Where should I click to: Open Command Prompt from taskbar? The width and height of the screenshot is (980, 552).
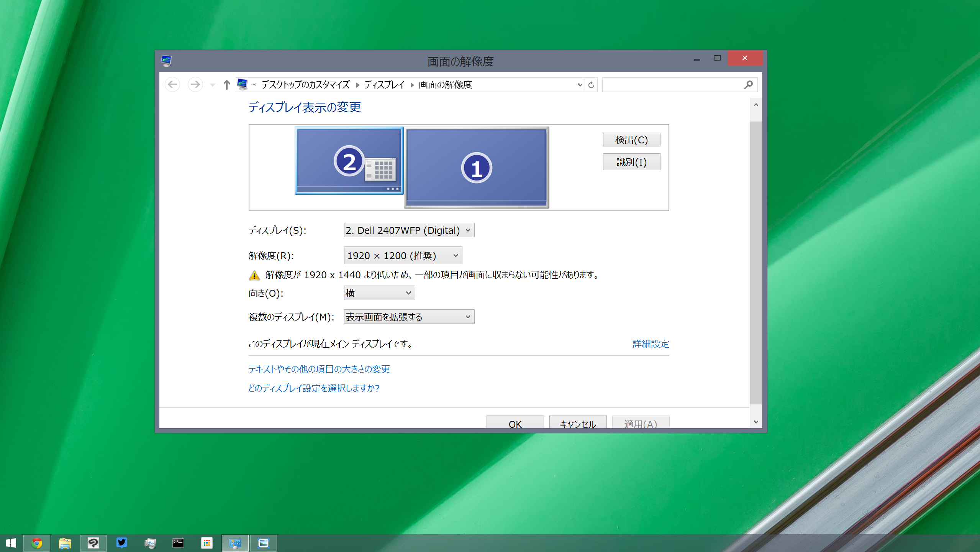pos(178,543)
